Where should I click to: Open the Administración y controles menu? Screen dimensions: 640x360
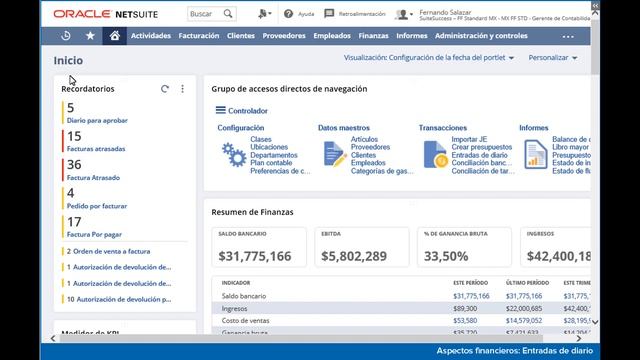[481, 36]
